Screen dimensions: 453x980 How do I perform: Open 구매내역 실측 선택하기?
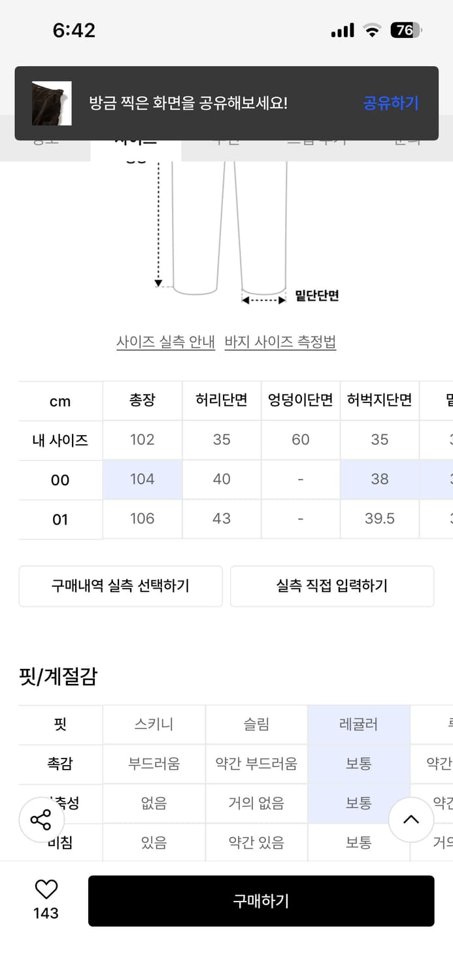click(120, 586)
